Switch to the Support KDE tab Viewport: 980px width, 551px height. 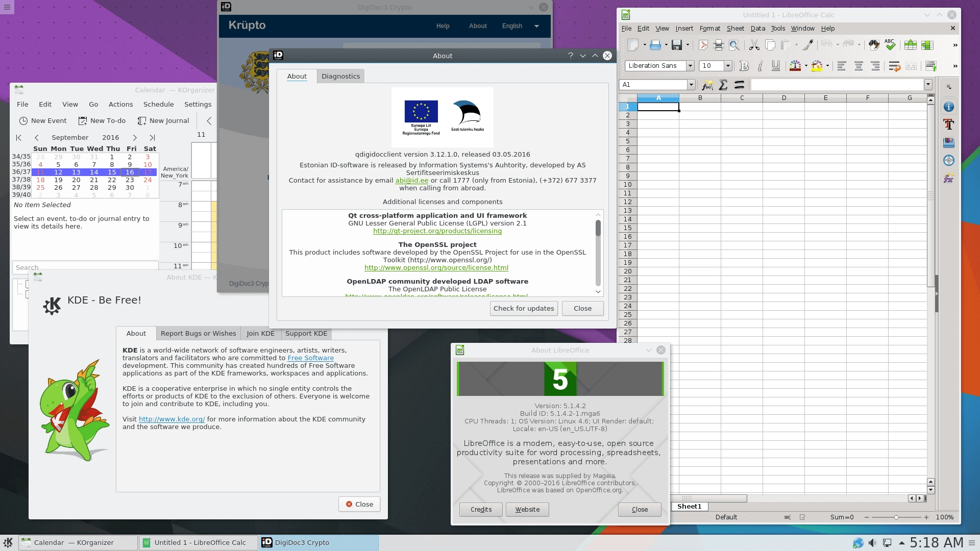tap(306, 334)
